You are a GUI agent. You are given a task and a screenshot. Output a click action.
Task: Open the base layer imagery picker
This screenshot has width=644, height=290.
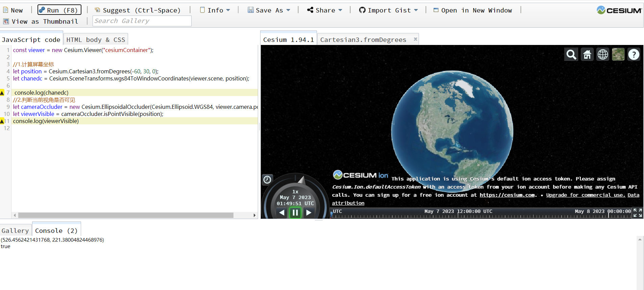pos(618,54)
